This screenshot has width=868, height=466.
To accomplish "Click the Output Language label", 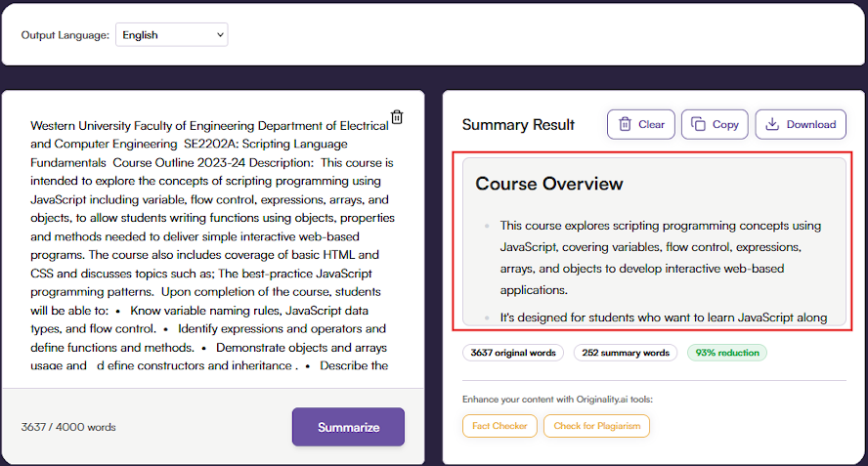I will coord(65,35).
